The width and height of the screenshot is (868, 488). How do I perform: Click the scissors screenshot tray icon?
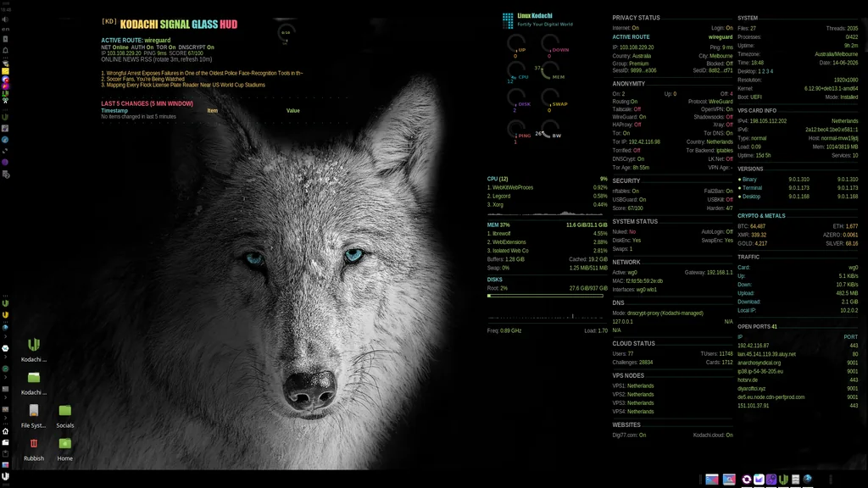click(x=6, y=100)
